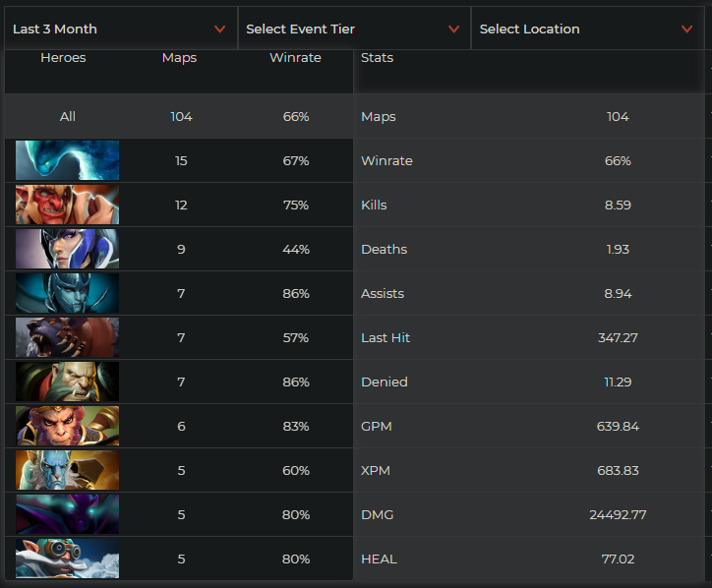Select the Phantom Lancer hero portrait

(67, 470)
